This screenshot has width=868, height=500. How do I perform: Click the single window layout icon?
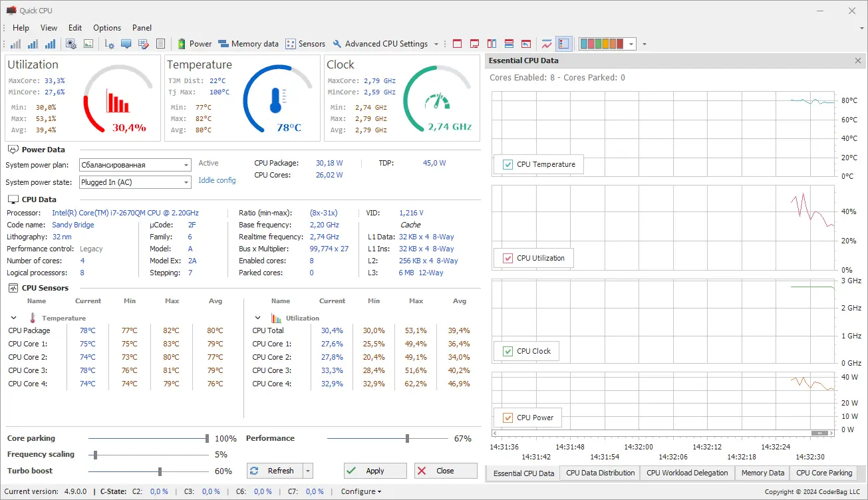pyautogui.click(x=457, y=44)
